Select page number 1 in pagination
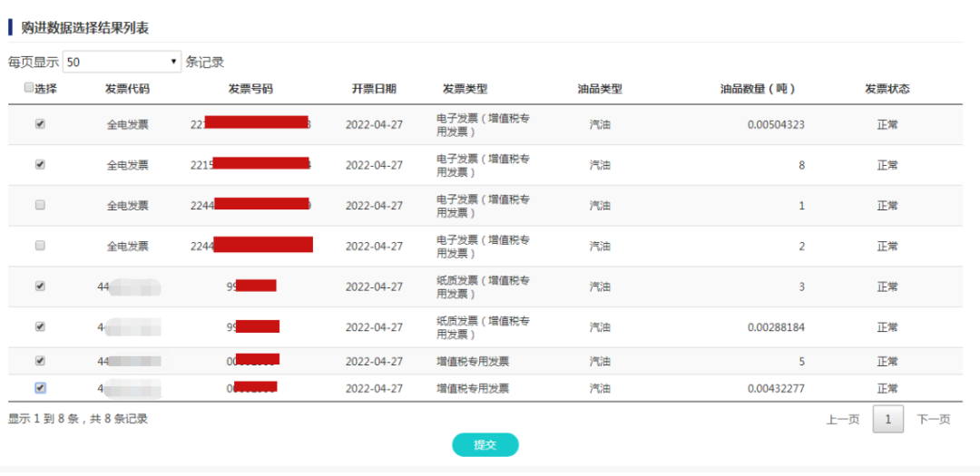Screen dimensions: 980x476 tap(887, 419)
